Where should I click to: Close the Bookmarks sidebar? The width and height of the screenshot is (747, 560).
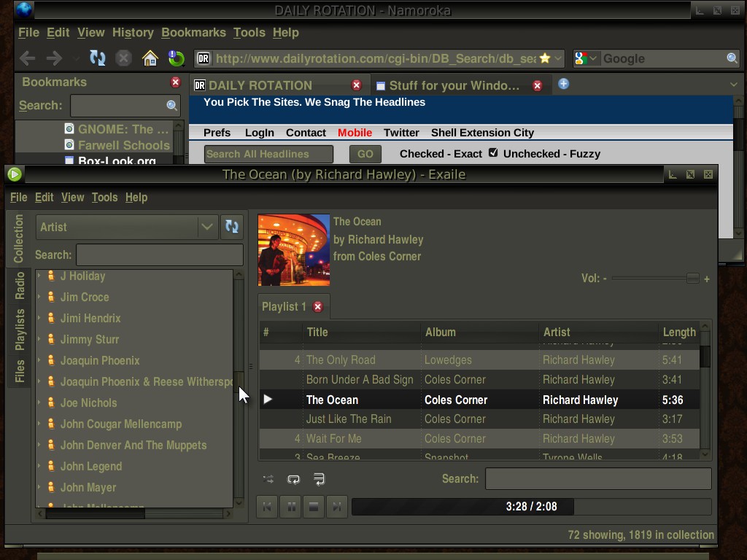[175, 82]
